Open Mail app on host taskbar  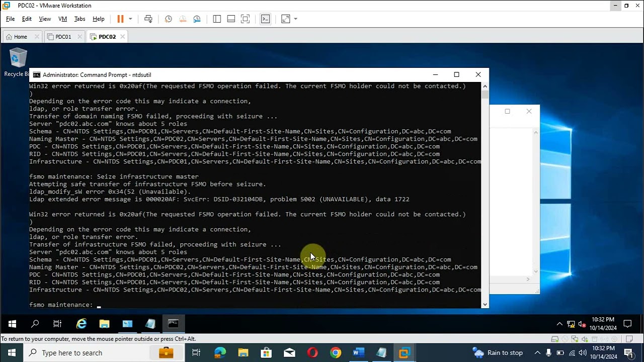pyautogui.click(x=289, y=353)
